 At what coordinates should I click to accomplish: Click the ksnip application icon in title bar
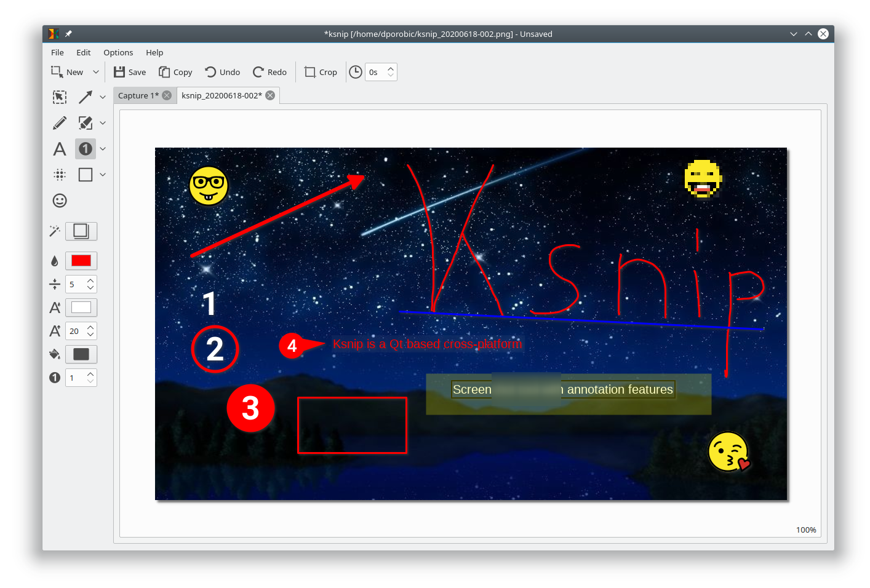[x=54, y=34]
